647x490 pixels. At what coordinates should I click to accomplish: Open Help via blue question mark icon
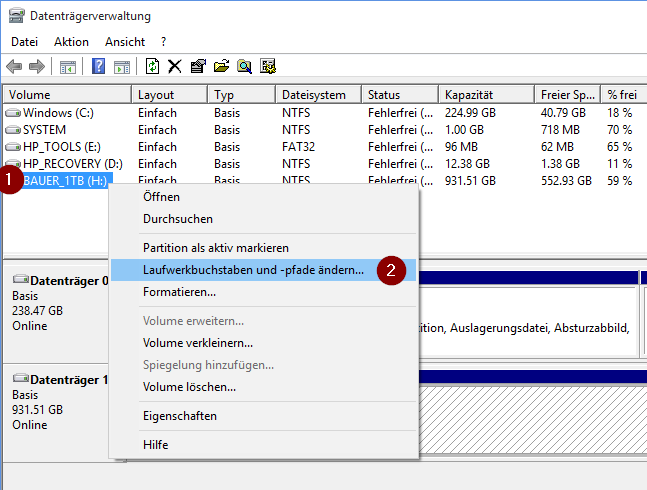pos(98,66)
